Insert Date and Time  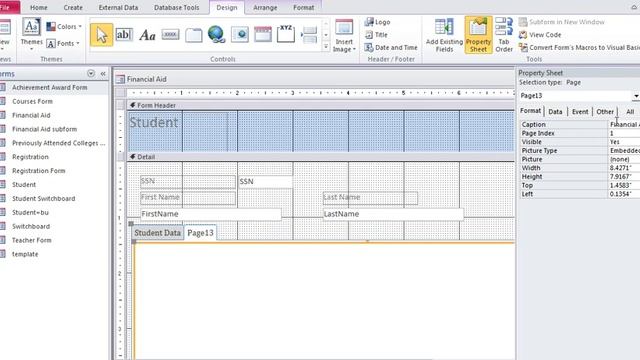click(x=391, y=47)
